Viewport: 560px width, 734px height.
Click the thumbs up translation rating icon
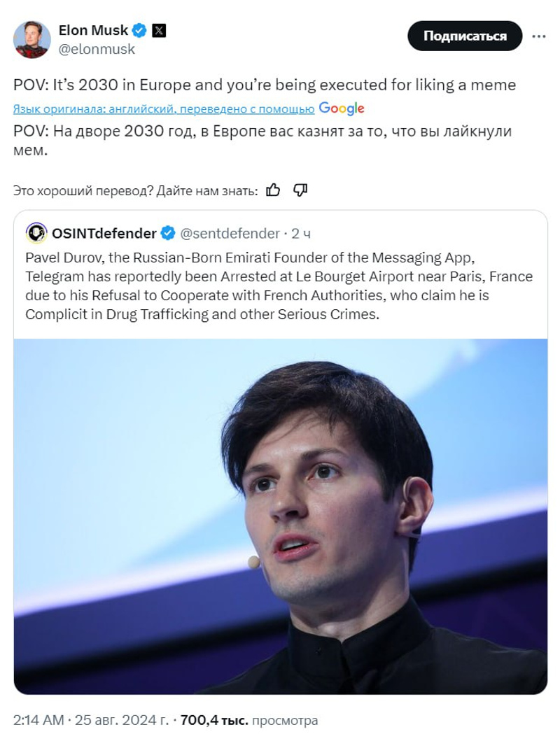pyautogui.click(x=274, y=190)
